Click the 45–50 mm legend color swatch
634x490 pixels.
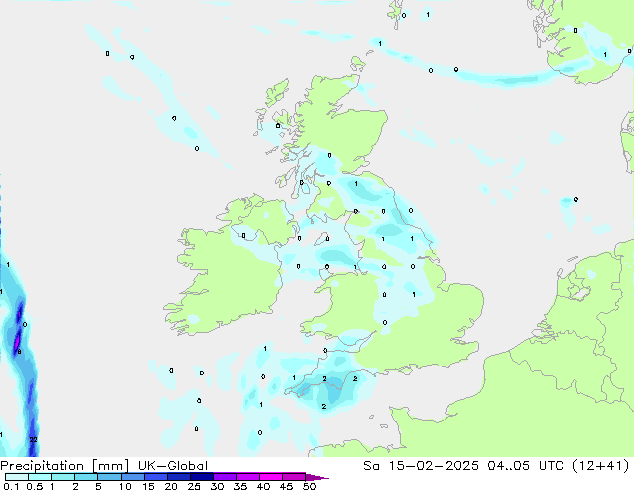click(x=294, y=477)
